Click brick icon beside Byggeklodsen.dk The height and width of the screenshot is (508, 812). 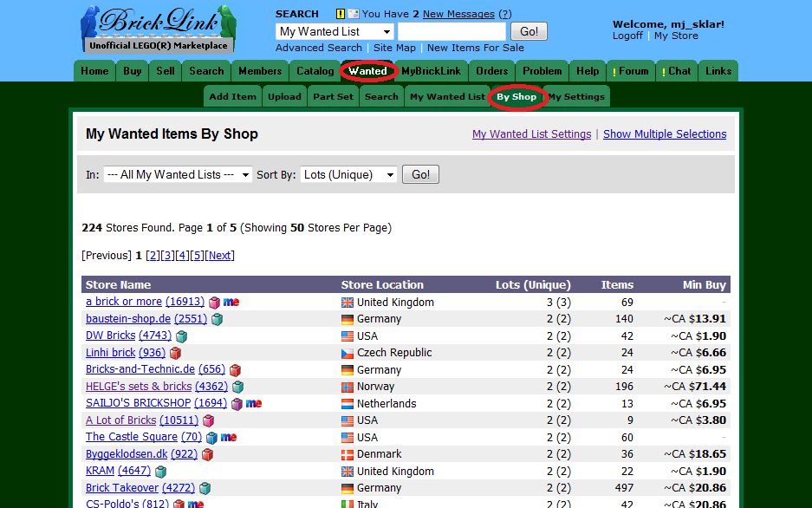point(207,454)
